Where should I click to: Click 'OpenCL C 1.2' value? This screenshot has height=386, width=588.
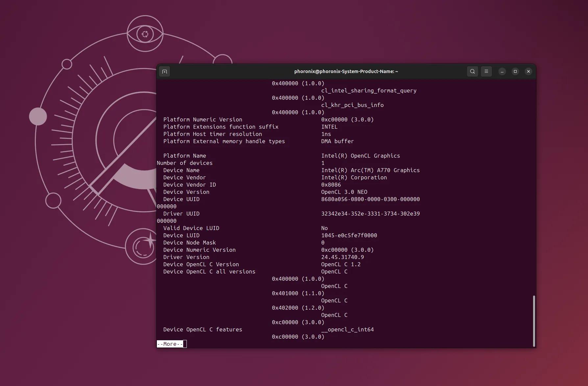[341, 264]
